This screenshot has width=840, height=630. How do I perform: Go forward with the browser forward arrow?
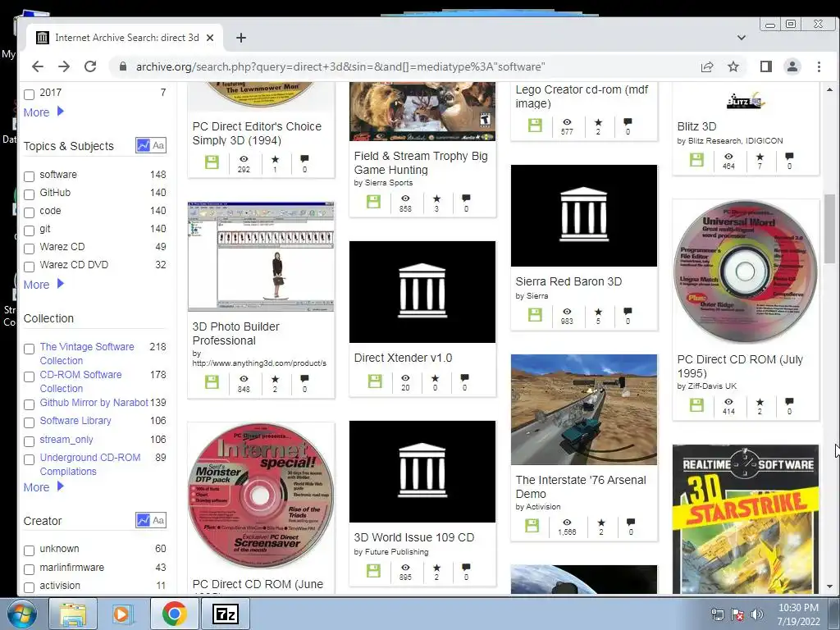(x=64, y=66)
